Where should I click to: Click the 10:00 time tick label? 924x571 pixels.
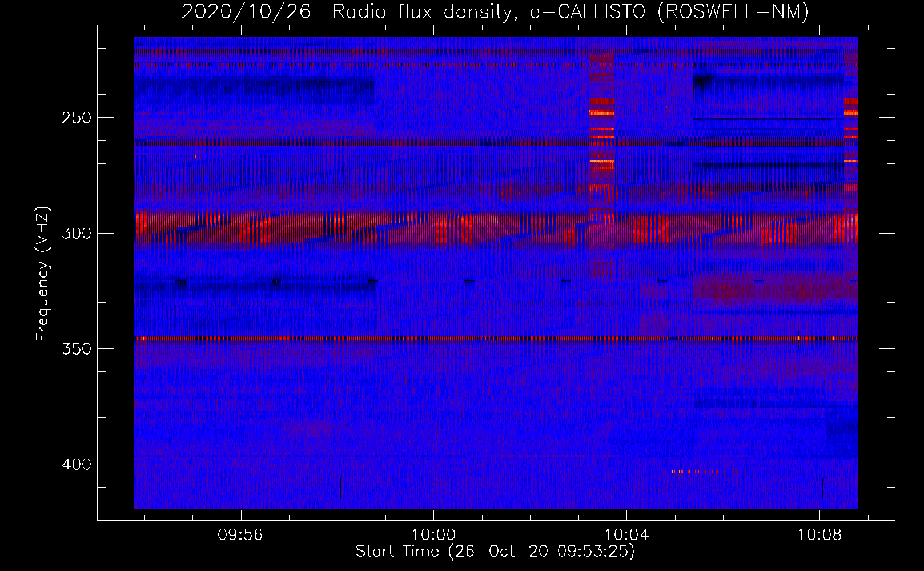pyautogui.click(x=434, y=535)
